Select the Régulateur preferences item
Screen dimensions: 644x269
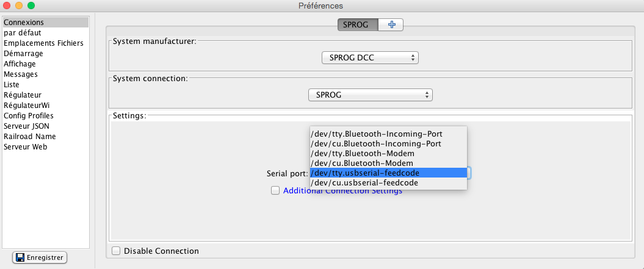(x=23, y=95)
